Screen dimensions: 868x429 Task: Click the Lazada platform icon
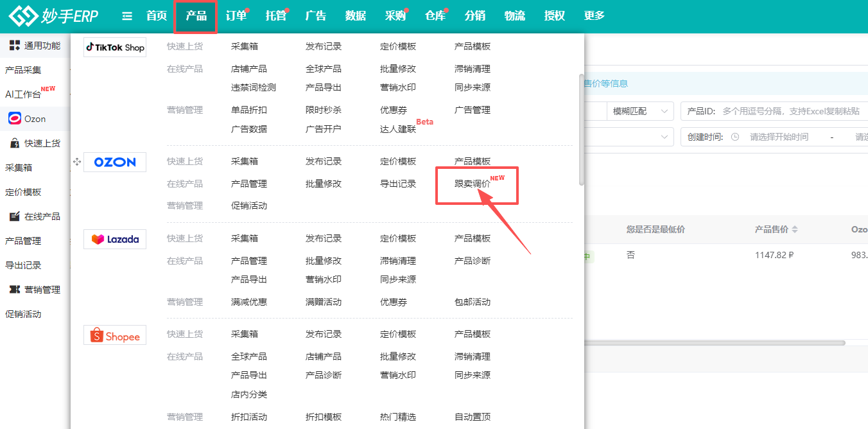pos(114,239)
